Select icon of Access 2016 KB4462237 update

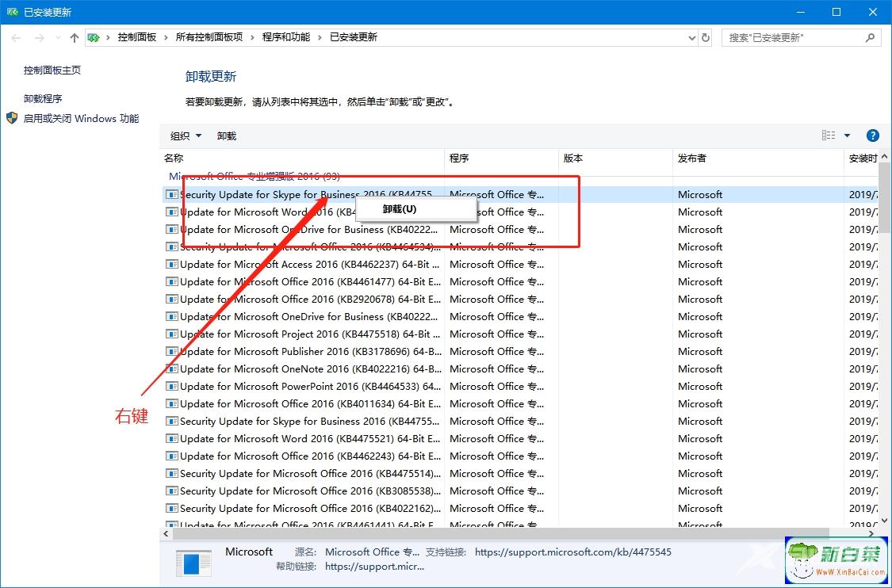tap(171, 264)
